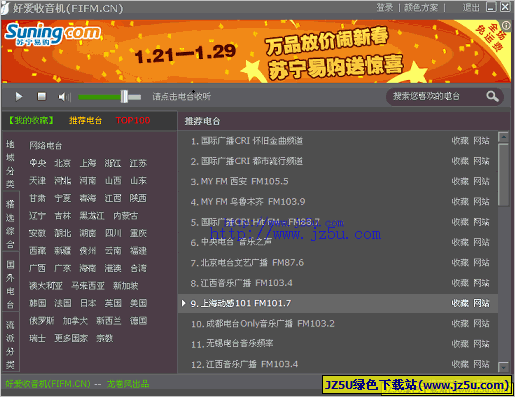This screenshot has width=515, height=397.
Task: Open 网站 link for 北京电台文艺广播
Action: [482, 263]
